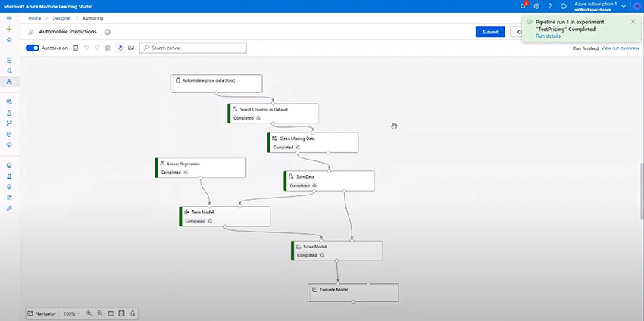Viewport: 644px width, 321px height.
Task: Click the Designer breadcrumb link
Action: (61, 18)
